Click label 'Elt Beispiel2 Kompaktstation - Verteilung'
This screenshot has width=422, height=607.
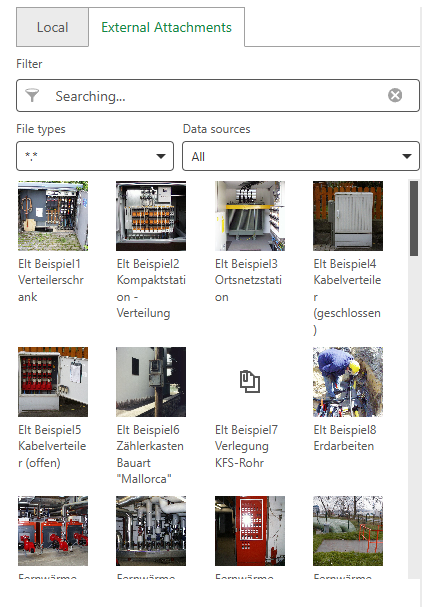tap(151, 288)
